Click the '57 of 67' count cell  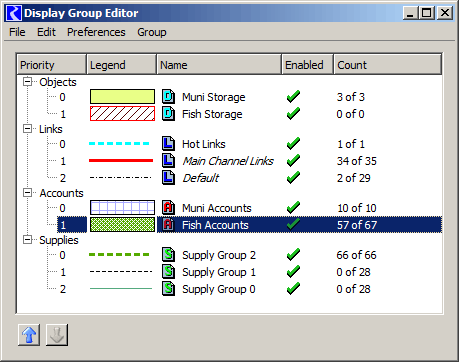[357, 225]
